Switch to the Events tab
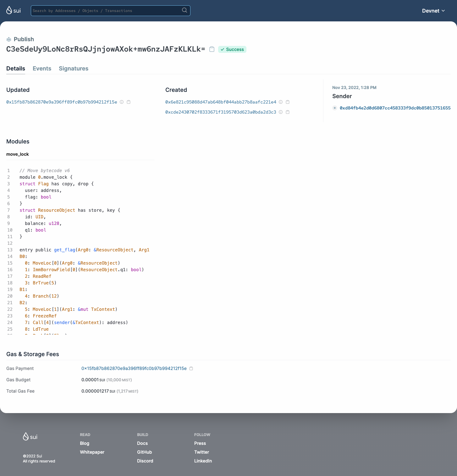Screen dimensions: 457x476 (x=42, y=69)
